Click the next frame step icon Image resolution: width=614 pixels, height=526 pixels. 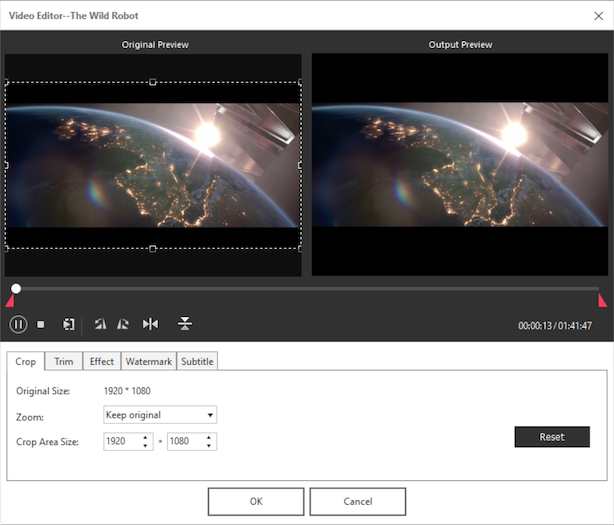(x=69, y=324)
